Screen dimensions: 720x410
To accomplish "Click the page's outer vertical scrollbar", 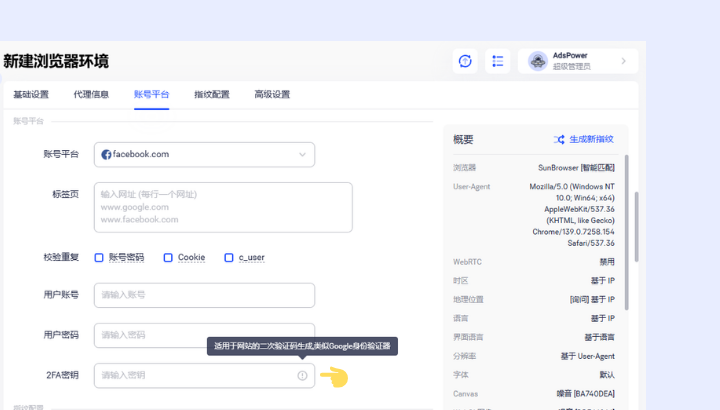I will tap(636, 227).
